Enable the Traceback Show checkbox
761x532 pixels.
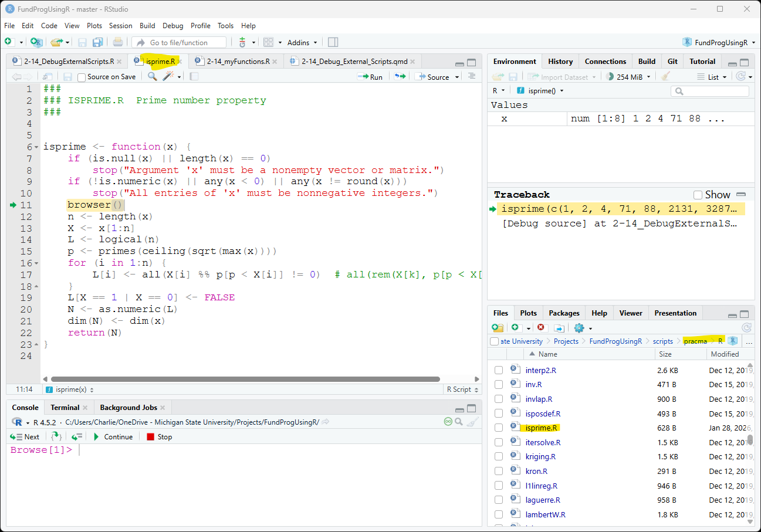pos(698,195)
